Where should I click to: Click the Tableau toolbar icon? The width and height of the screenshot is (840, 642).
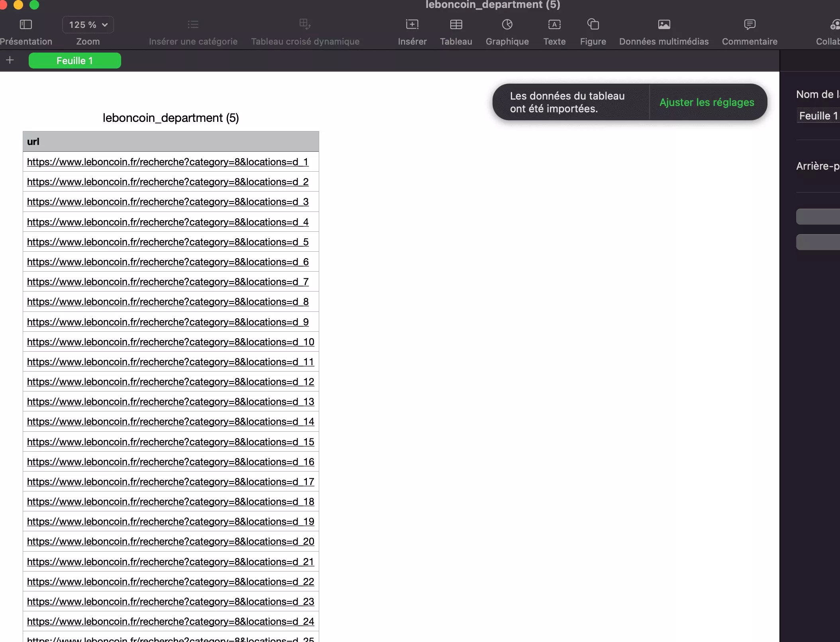[456, 25]
